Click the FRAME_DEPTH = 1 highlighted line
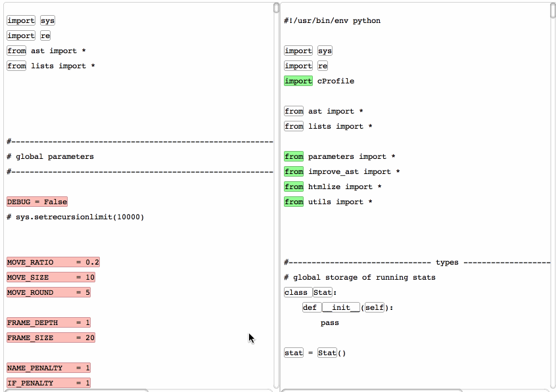The width and height of the screenshot is (556, 392). coord(48,323)
